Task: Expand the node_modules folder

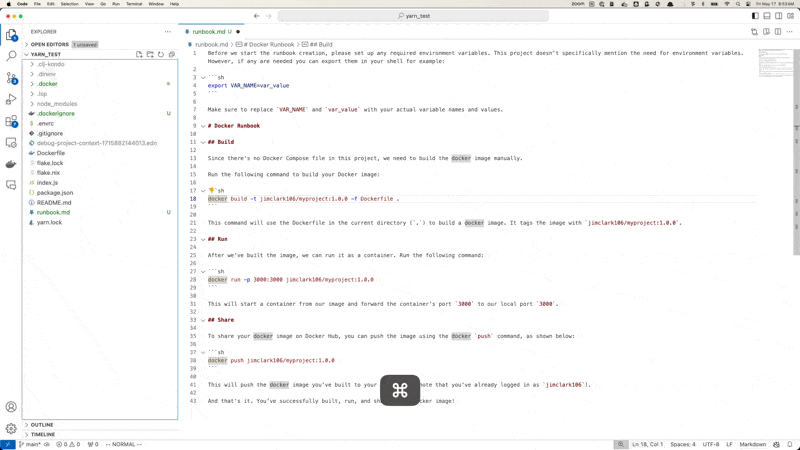Action: 57,104
